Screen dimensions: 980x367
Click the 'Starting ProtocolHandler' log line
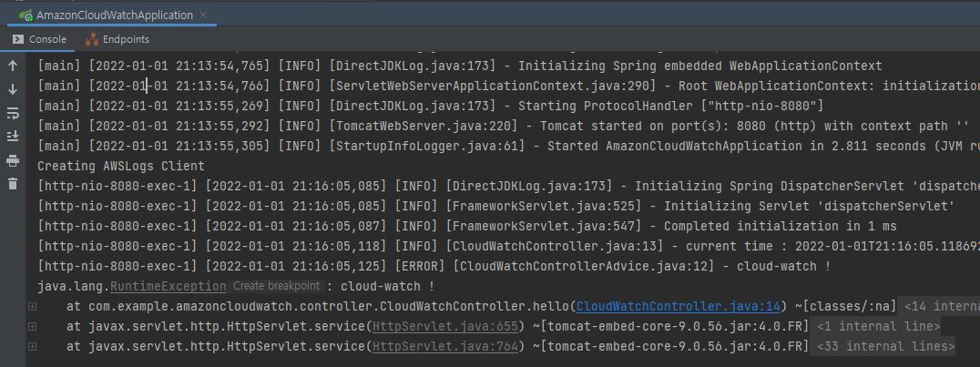point(431,107)
